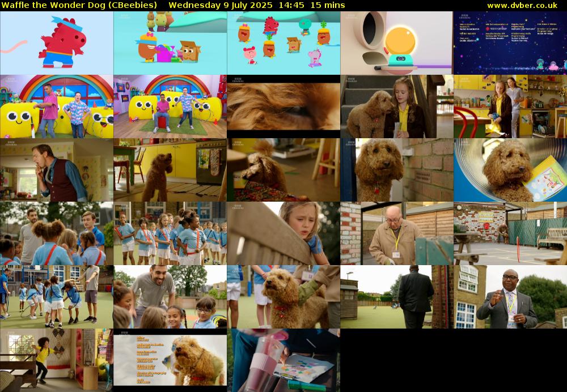567x392 pixels.
Task: Select thumbnail of girl with dog on stairs
Action: click(x=397, y=106)
